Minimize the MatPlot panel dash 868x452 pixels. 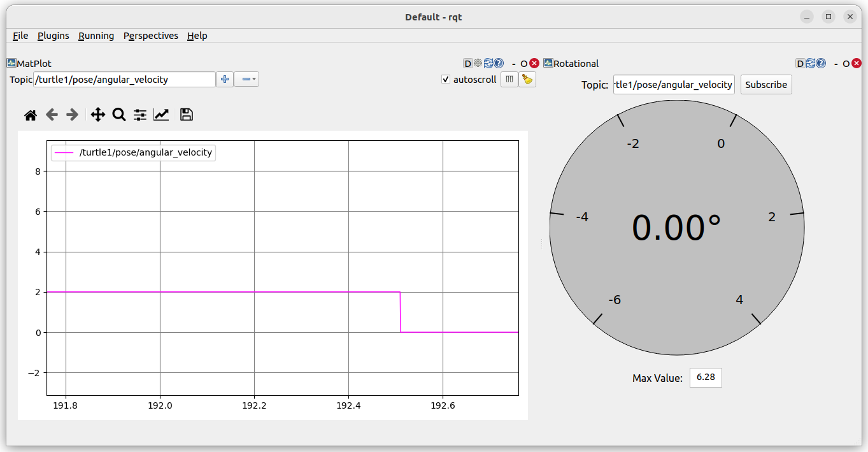tap(513, 63)
